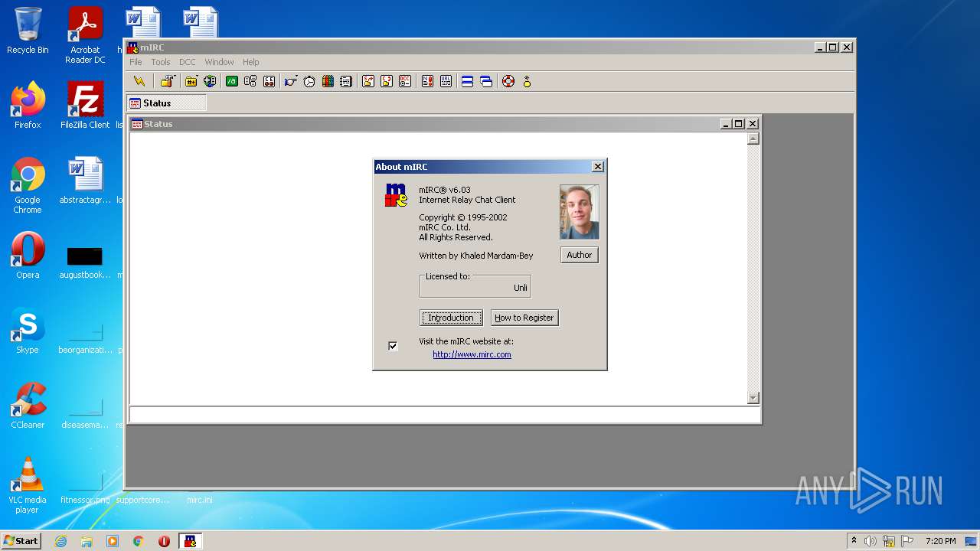Viewport: 980px width, 551px height.
Task: Click the Licensed to field
Action: pos(475,287)
